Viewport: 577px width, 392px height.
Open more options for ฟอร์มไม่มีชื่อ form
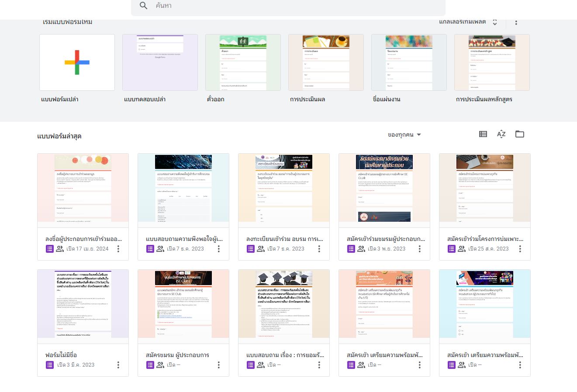tap(118, 365)
